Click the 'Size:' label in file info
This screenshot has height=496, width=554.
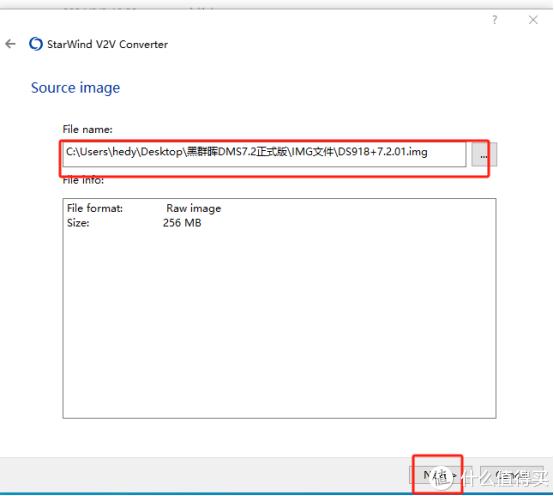(78, 223)
